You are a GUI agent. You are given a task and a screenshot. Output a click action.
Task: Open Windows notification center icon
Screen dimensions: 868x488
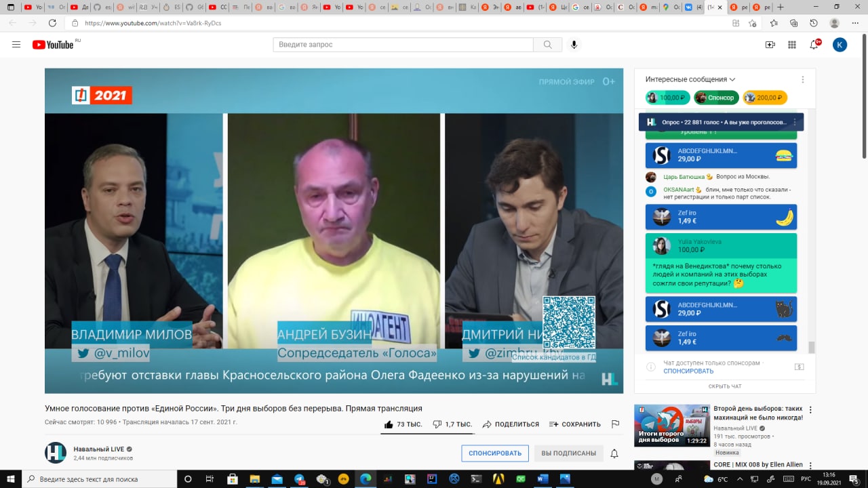pyautogui.click(x=856, y=479)
